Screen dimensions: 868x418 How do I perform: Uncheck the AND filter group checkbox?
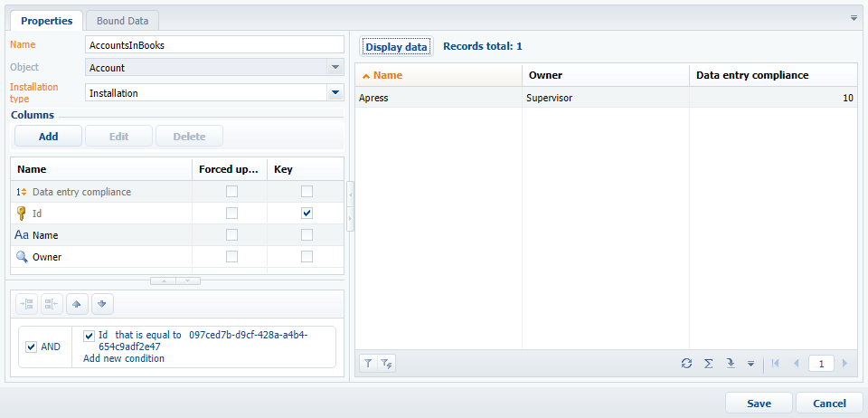click(x=32, y=347)
